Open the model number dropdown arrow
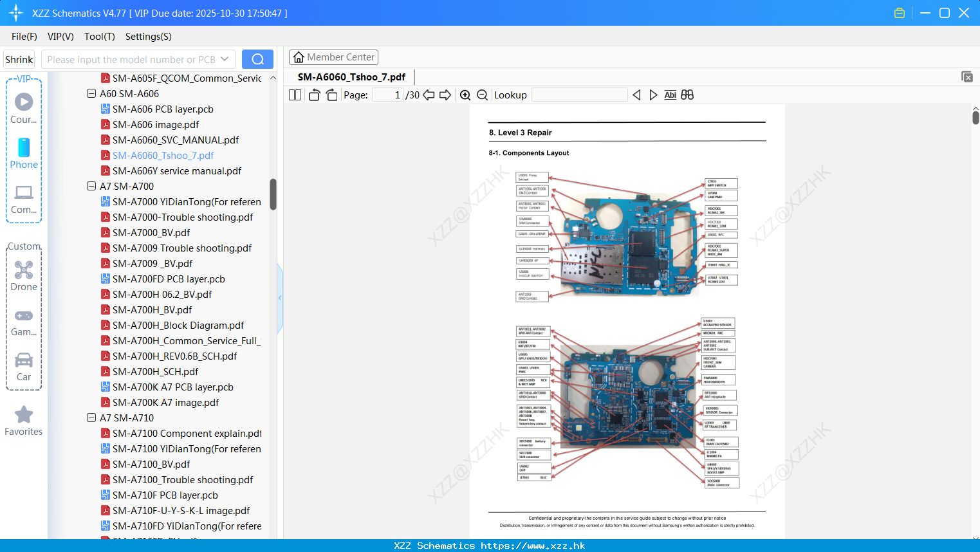Viewport: 980px width, 552px height. click(x=225, y=59)
